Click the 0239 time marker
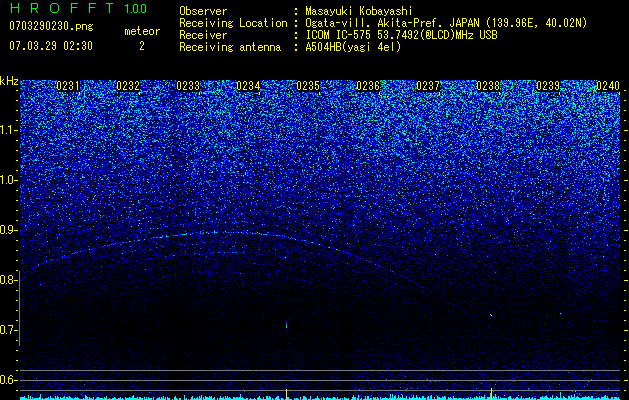Screen dimensions: 629x400 tap(548, 86)
